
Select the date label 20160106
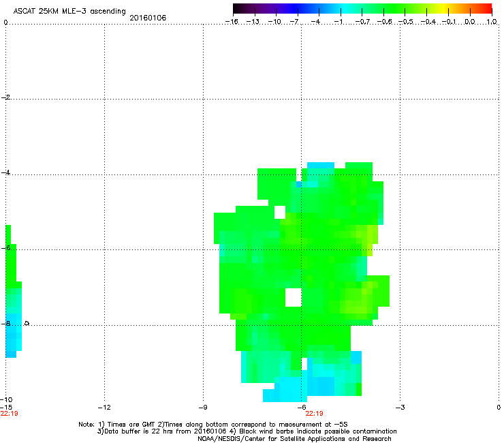coord(148,18)
